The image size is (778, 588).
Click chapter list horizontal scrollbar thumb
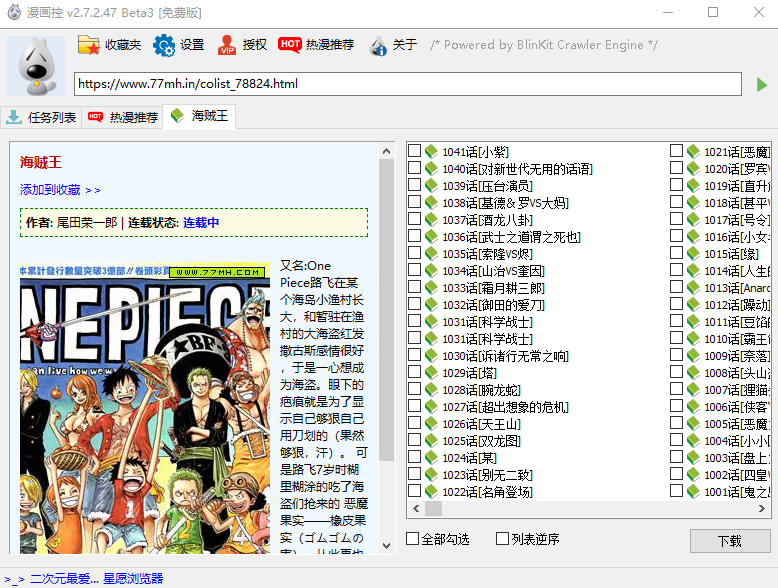(x=433, y=508)
